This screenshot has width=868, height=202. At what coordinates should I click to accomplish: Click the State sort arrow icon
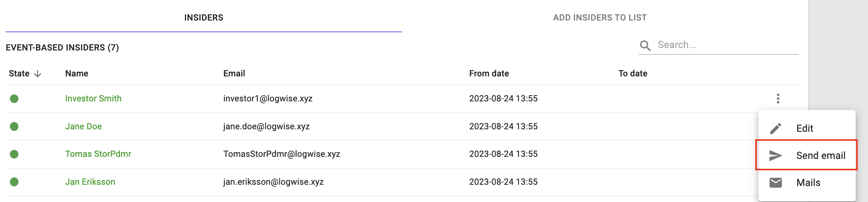tap(38, 73)
